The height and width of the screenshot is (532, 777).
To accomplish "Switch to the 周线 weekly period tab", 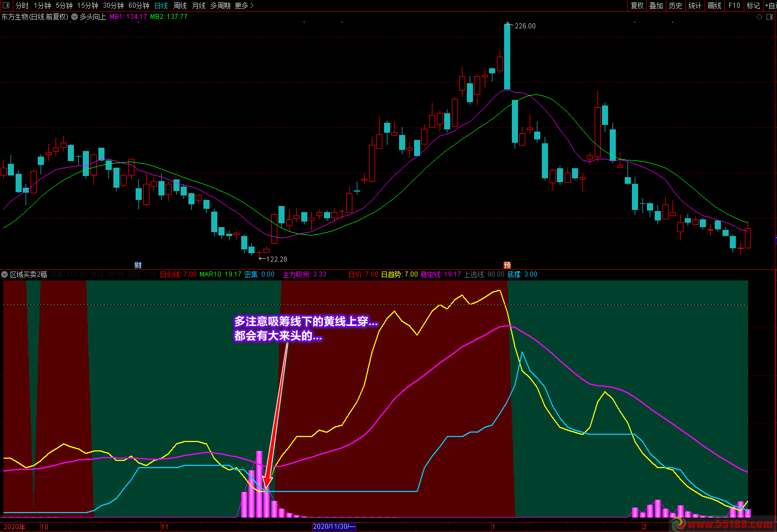I will pyautogui.click(x=180, y=6).
